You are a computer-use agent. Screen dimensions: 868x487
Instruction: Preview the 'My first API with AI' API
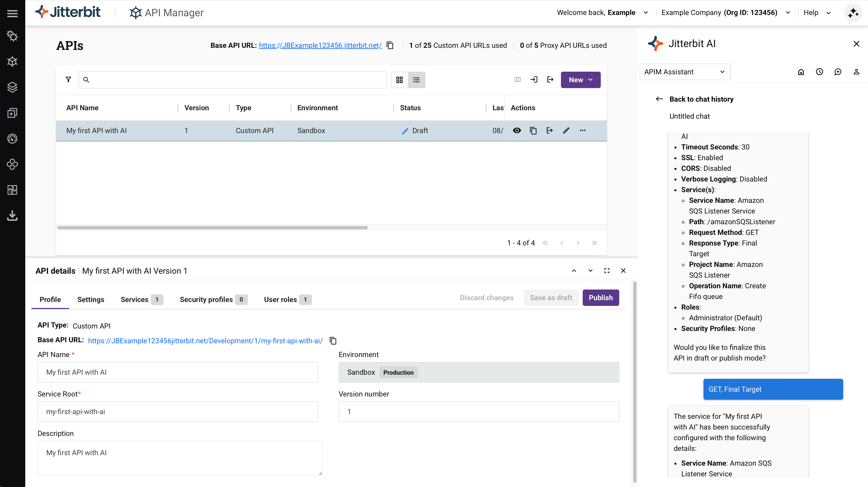(x=517, y=131)
